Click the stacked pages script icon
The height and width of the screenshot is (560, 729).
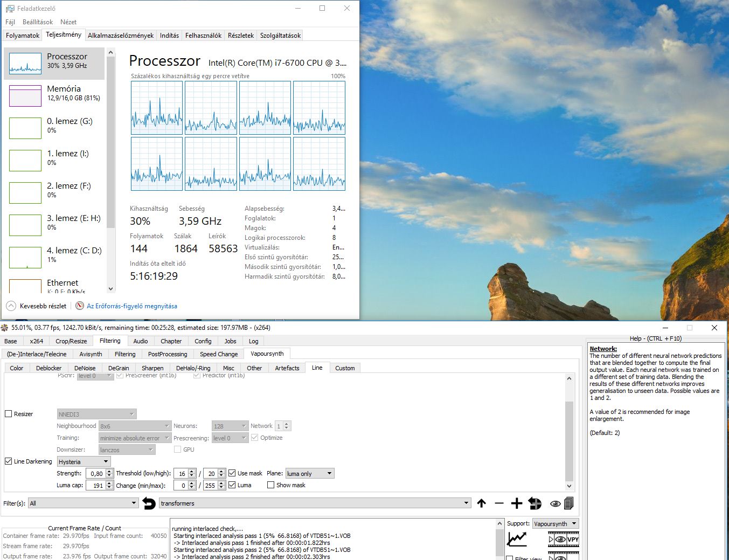[568, 503]
